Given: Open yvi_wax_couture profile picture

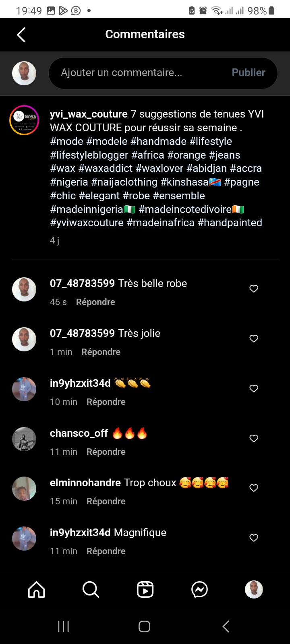Looking at the screenshot, I should pos(24,120).
